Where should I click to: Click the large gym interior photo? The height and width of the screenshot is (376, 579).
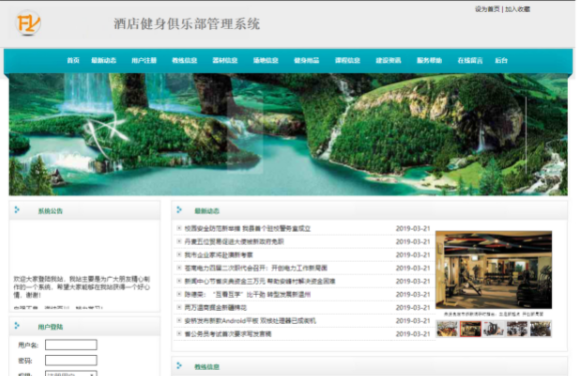(x=494, y=270)
